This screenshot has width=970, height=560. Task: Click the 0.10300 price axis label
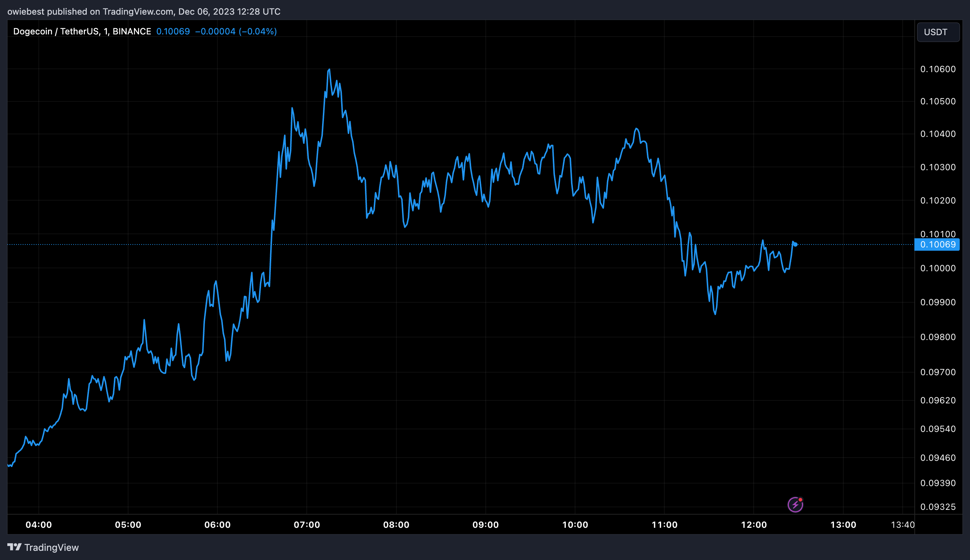pos(938,167)
